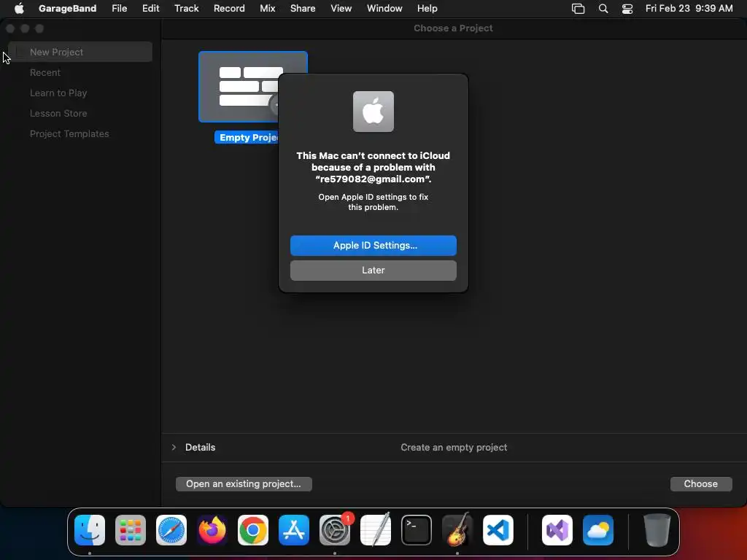Open Visual Studio from the Dock
Screen dimensions: 747x560
[557, 529]
